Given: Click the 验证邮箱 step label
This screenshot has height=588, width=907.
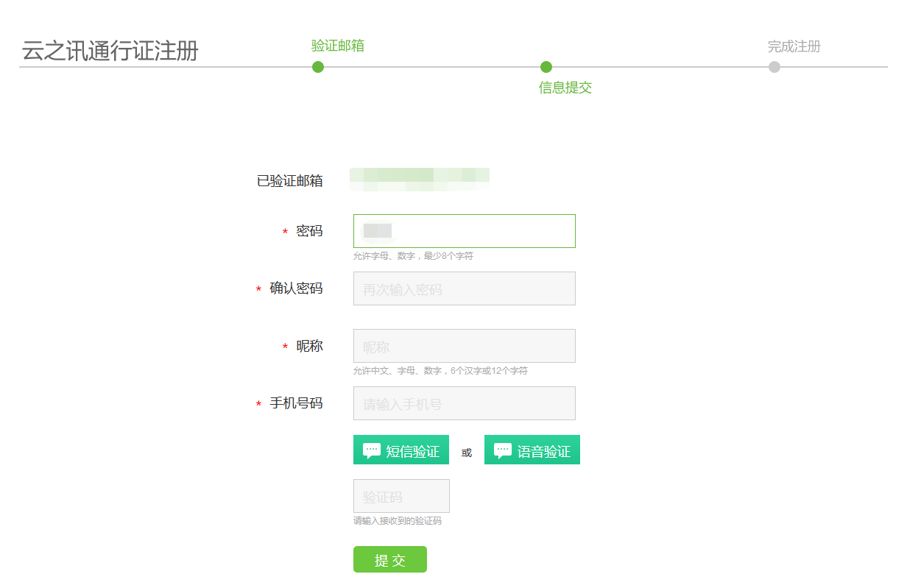Looking at the screenshot, I should (x=338, y=46).
